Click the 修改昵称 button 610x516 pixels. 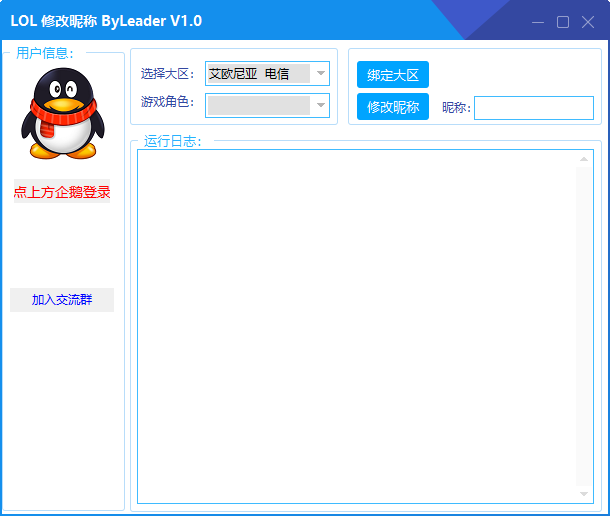click(393, 107)
